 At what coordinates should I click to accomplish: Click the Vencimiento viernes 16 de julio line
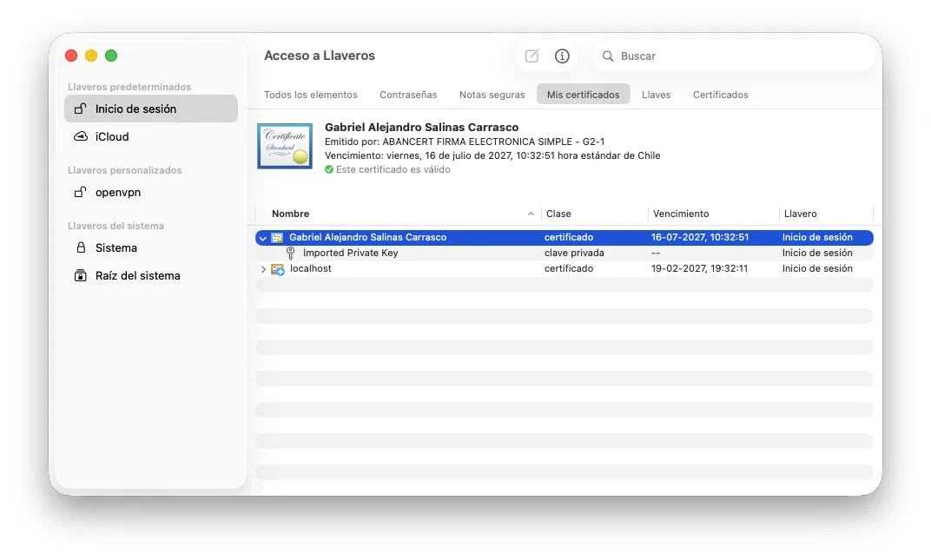click(x=492, y=155)
